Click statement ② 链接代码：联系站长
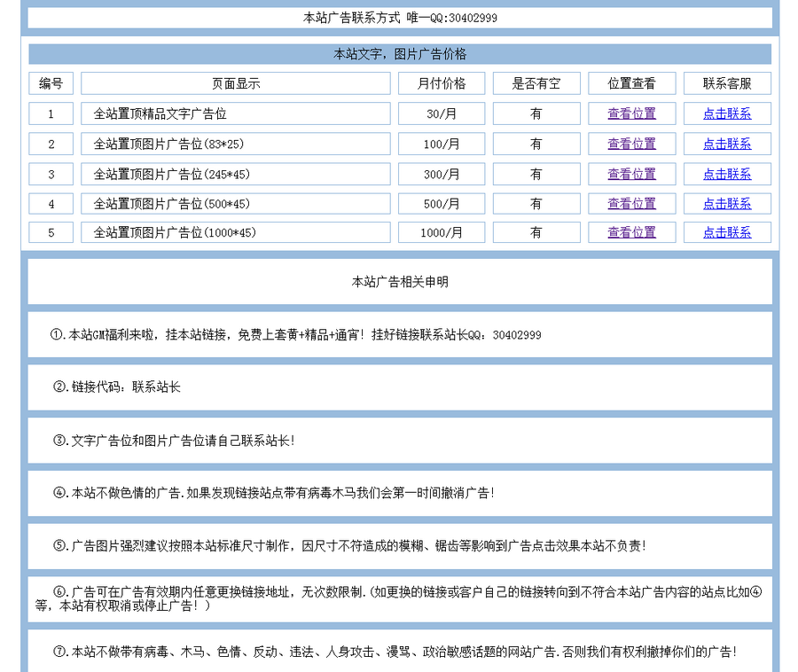The width and height of the screenshot is (798, 672). pyautogui.click(x=400, y=387)
